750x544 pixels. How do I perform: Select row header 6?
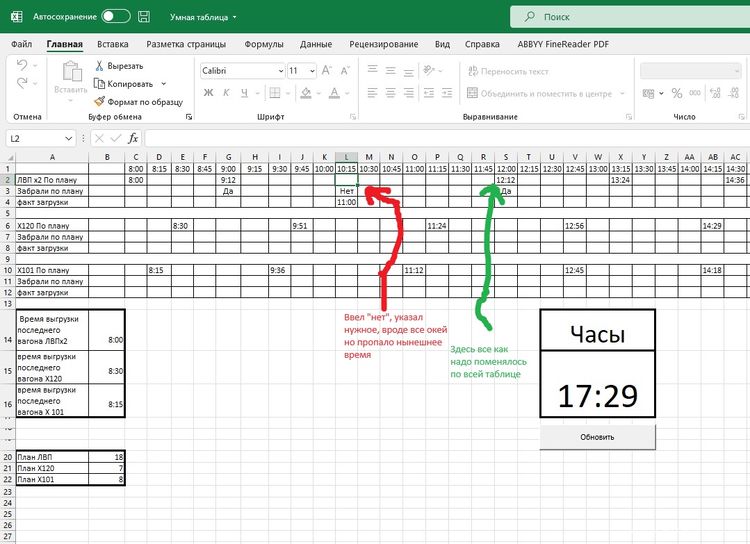(x=8, y=226)
